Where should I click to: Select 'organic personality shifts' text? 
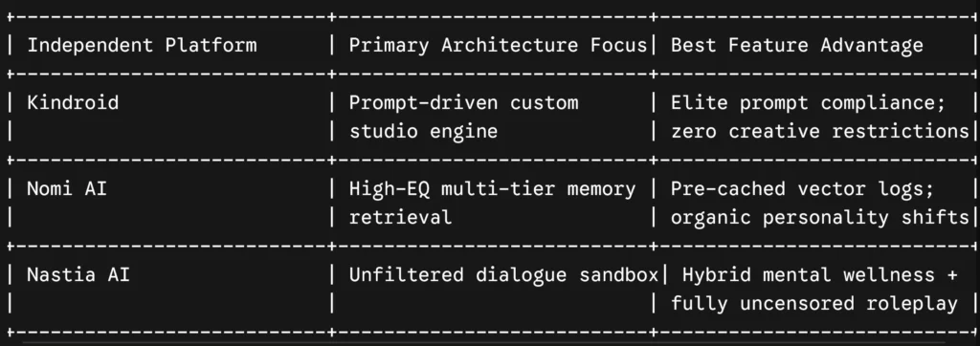coord(819,218)
